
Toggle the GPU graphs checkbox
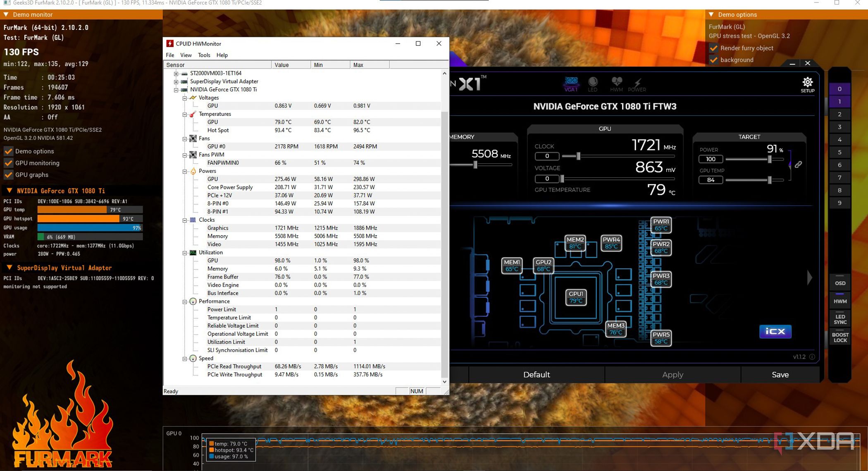pos(8,175)
